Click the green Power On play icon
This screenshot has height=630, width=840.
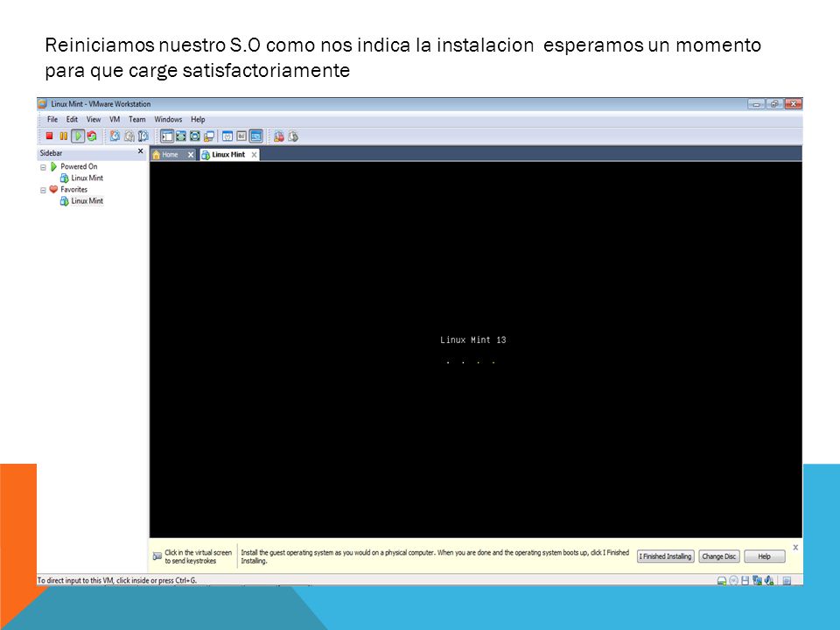pyautogui.click(x=78, y=136)
